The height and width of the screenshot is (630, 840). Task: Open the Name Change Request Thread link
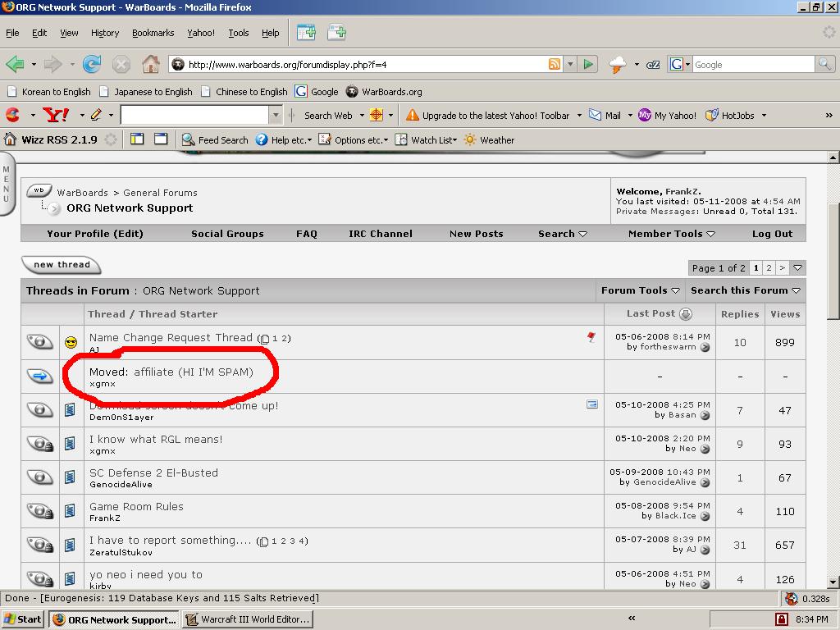(x=171, y=337)
